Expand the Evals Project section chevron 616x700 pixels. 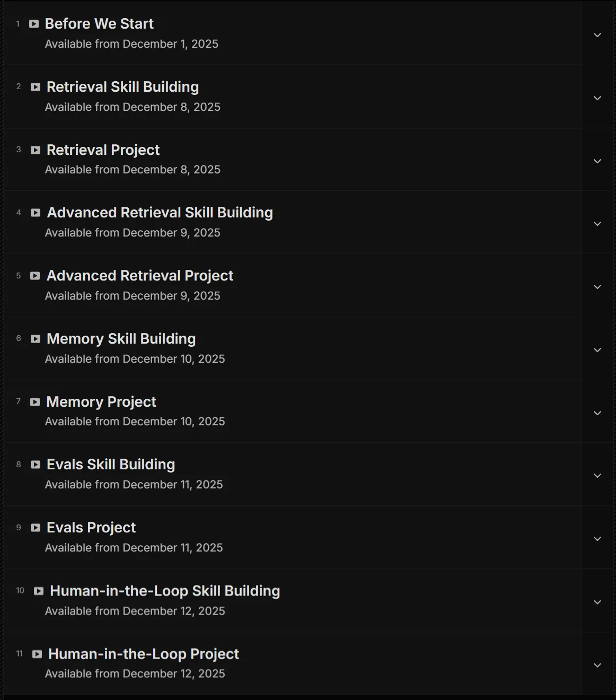(x=597, y=539)
